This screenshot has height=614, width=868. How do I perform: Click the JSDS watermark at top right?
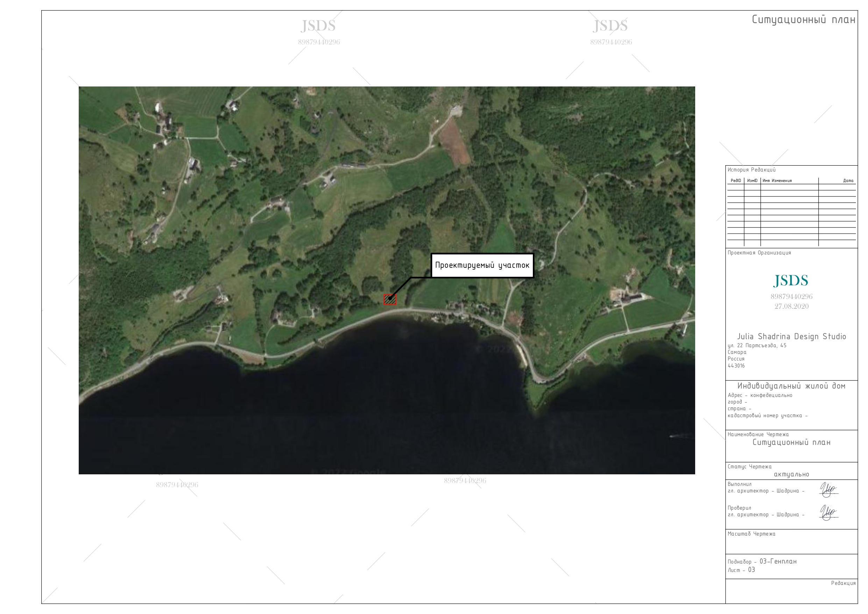click(610, 26)
